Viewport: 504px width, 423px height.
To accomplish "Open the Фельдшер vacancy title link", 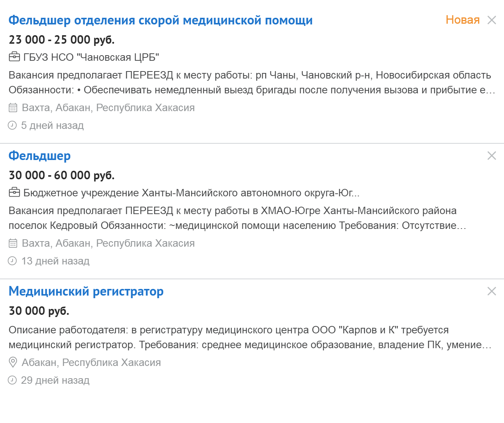I will point(40,156).
